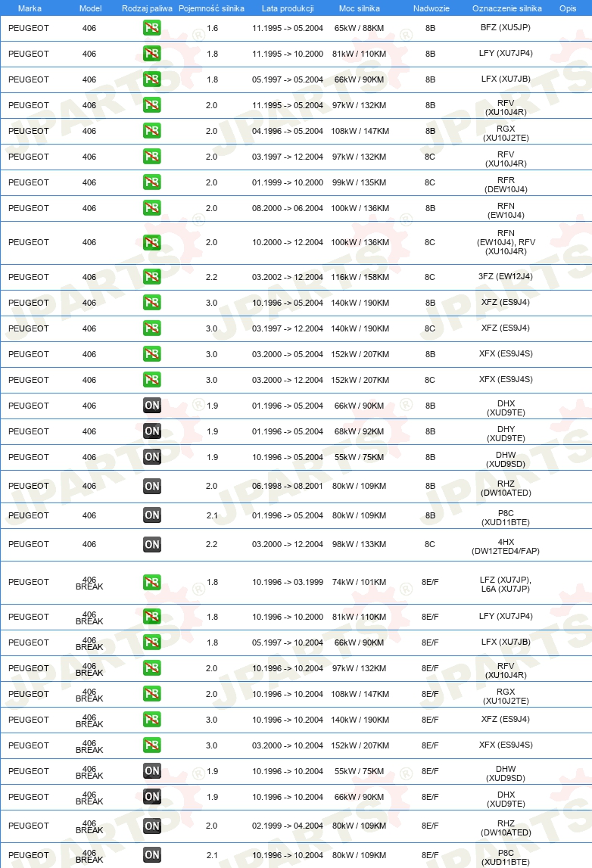
Task: Click the PB icon in the 406 BREAK RGX row
Action: point(151,694)
